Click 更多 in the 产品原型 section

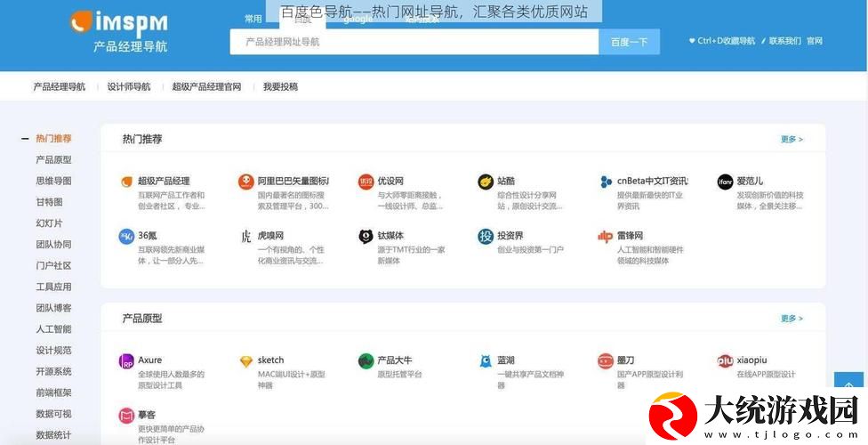(792, 319)
